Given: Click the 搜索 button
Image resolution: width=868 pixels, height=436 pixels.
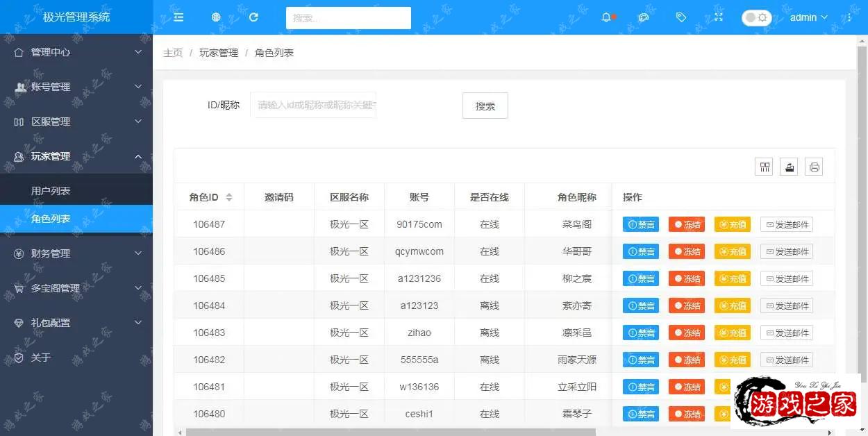Looking at the screenshot, I should click(x=485, y=106).
